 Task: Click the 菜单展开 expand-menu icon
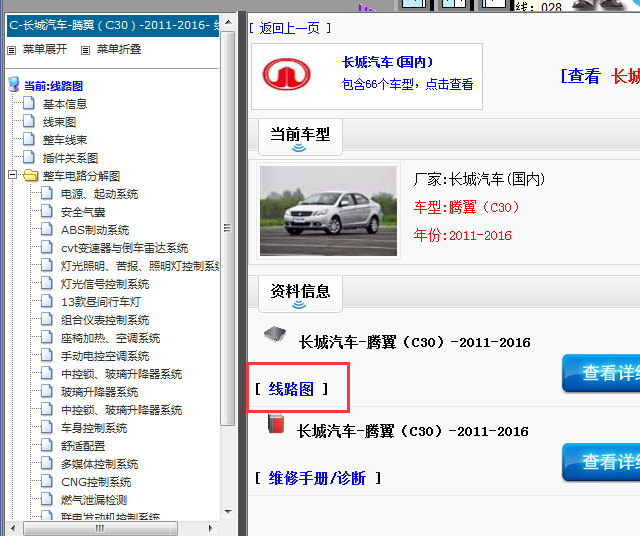click(11, 50)
